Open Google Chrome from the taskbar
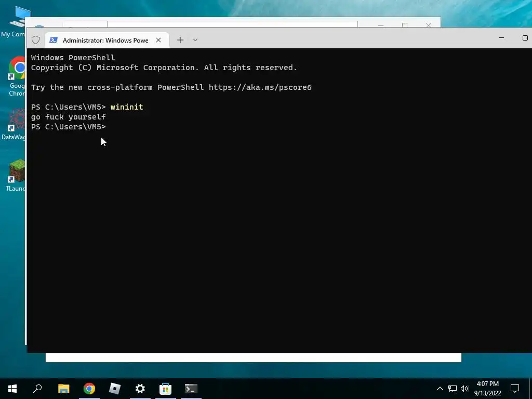This screenshot has width=532, height=399. [x=89, y=389]
